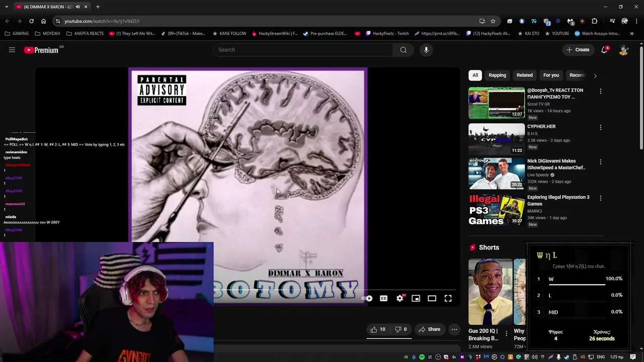Start voice search with microphone icon
Image resolution: width=644 pixels, height=362 pixels.
[x=426, y=50]
